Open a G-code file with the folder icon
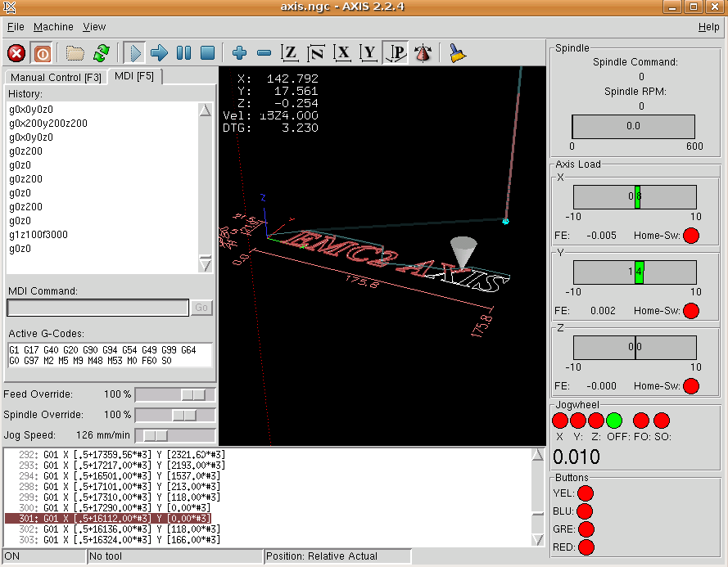 (75, 53)
